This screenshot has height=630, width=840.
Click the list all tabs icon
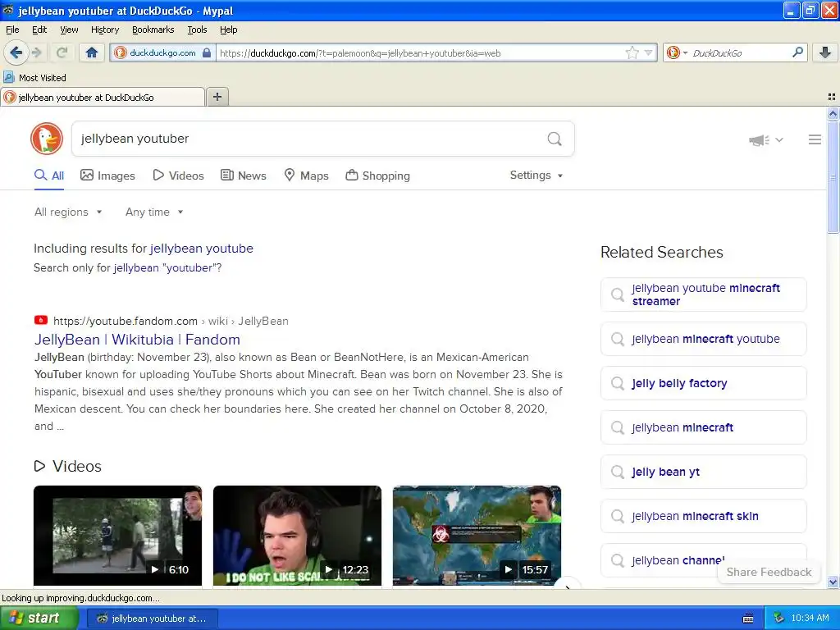pyautogui.click(x=832, y=97)
